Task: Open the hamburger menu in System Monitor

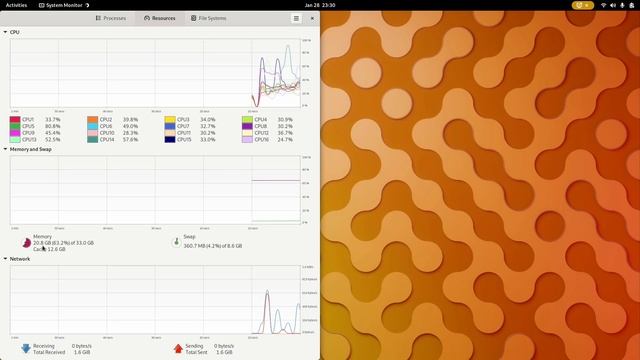Action: 296,18
